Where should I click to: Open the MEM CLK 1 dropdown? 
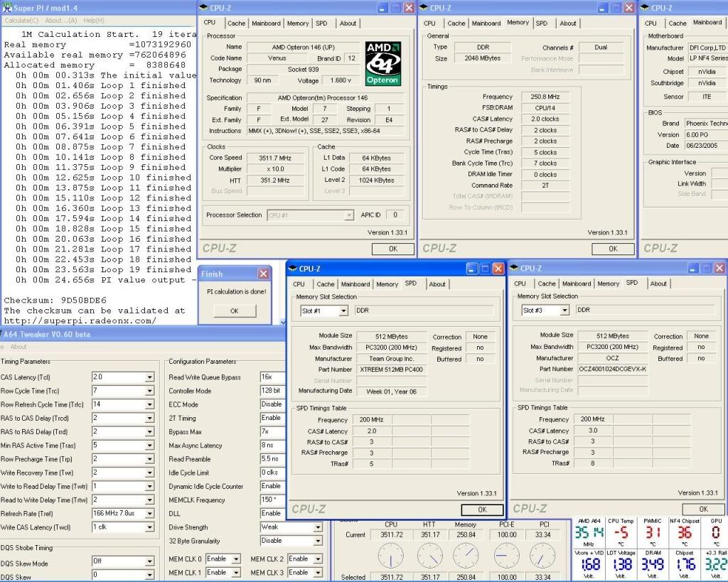[x=236, y=573]
